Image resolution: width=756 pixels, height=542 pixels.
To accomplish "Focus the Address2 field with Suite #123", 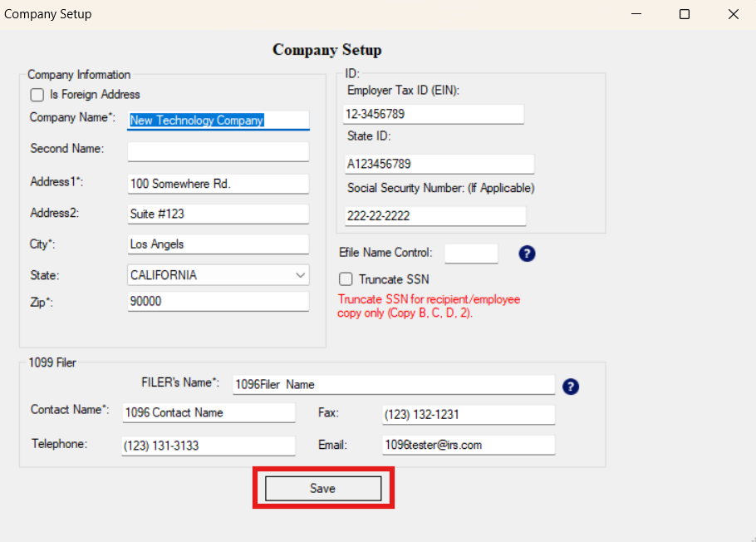I will pyautogui.click(x=218, y=214).
